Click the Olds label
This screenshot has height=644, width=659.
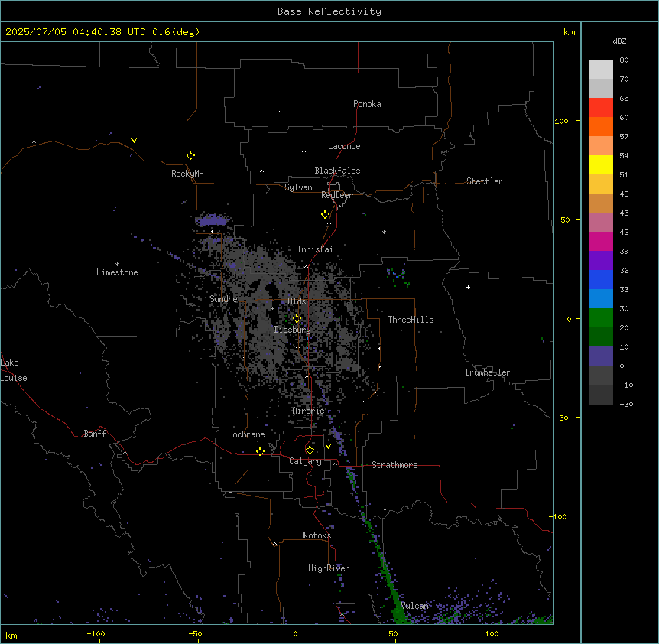(297, 301)
